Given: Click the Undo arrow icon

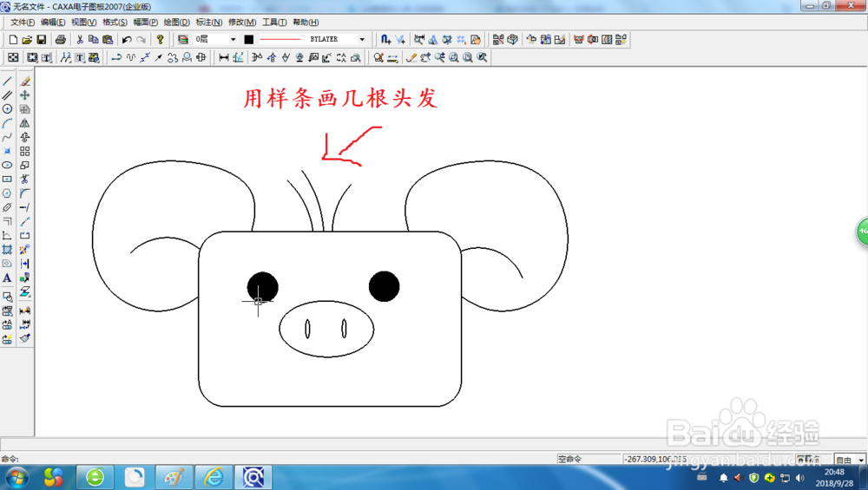Looking at the screenshot, I should [x=127, y=39].
